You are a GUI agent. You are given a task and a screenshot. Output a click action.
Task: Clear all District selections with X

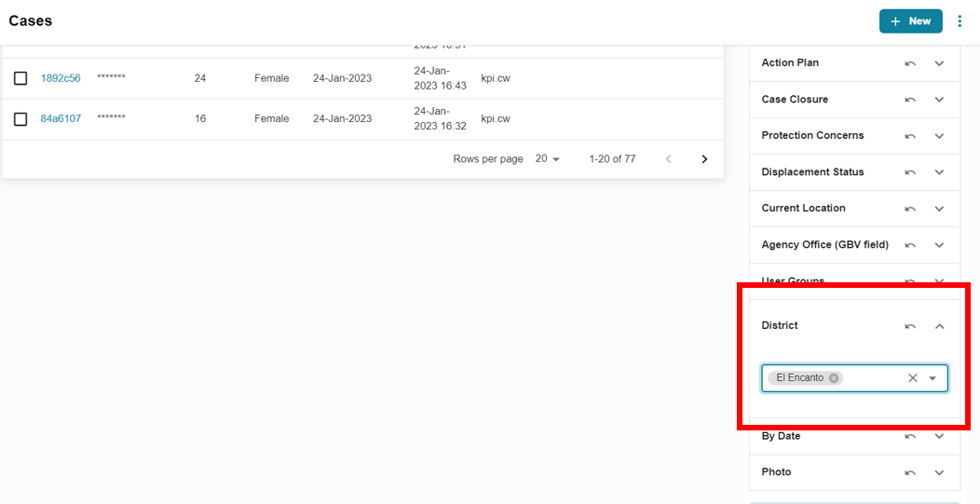pyautogui.click(x=913, y=377)
